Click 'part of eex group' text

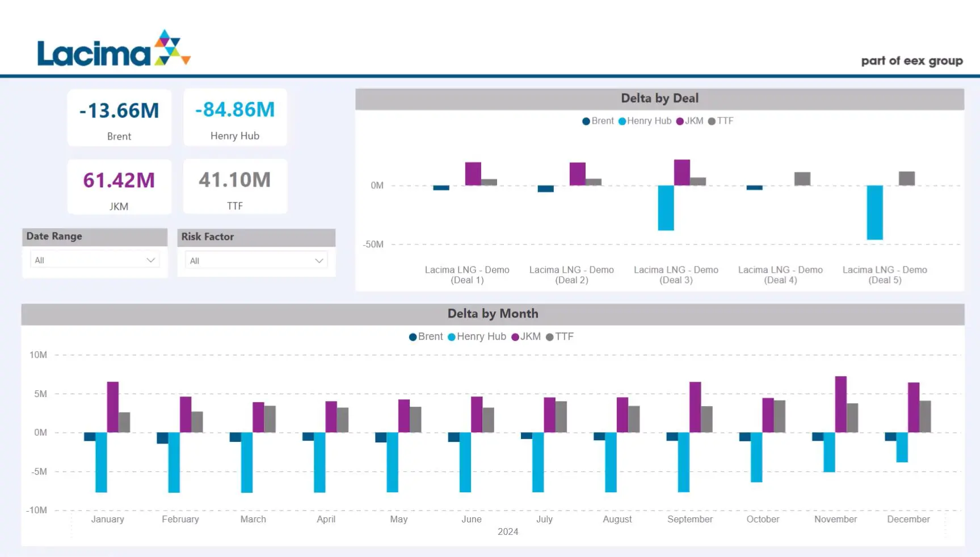tap(912, 61)
